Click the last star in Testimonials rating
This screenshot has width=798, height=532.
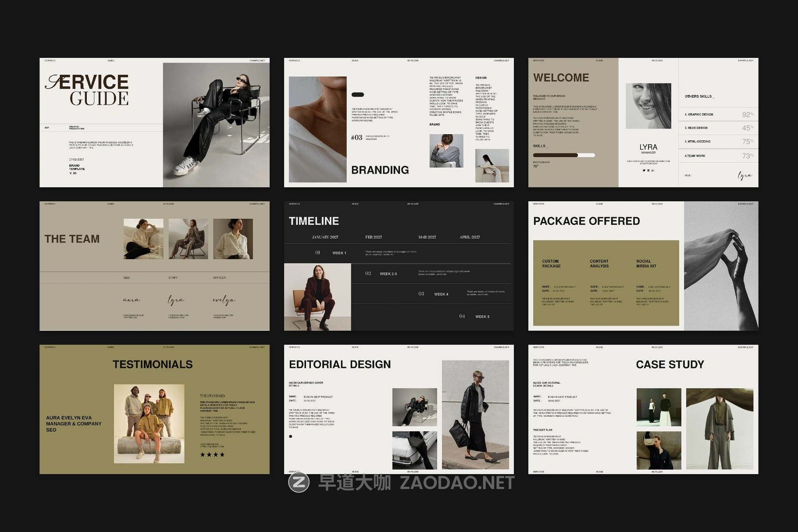tap(222, 454)
